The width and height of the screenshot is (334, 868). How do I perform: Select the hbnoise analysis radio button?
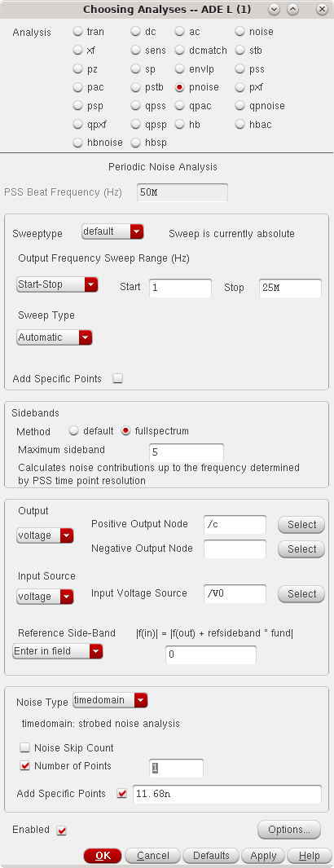(x=78, y=143)
